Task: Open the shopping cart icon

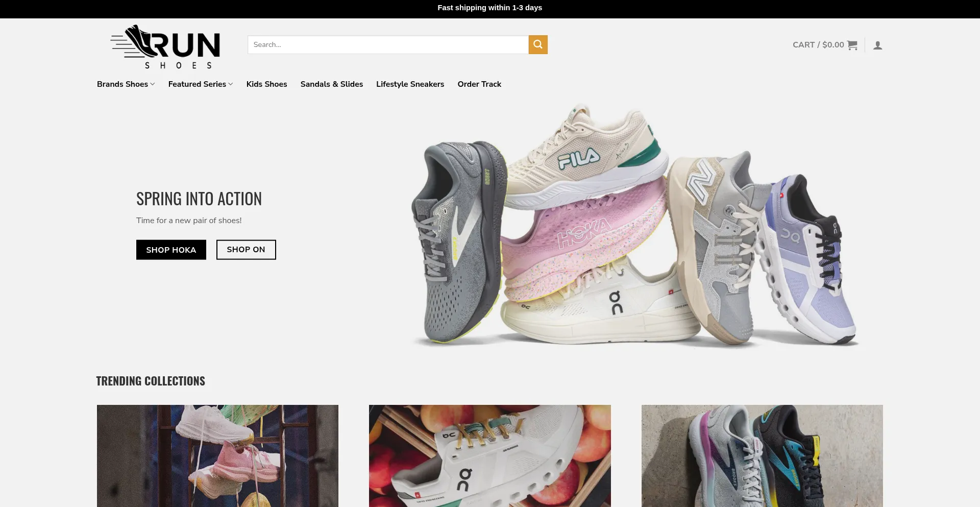Action: (852, 45)
